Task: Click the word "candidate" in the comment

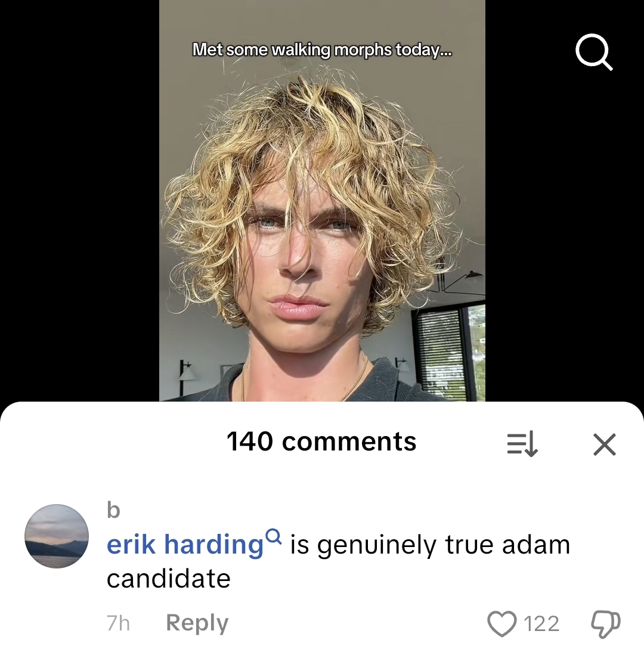Action: [x=169, y=579]
